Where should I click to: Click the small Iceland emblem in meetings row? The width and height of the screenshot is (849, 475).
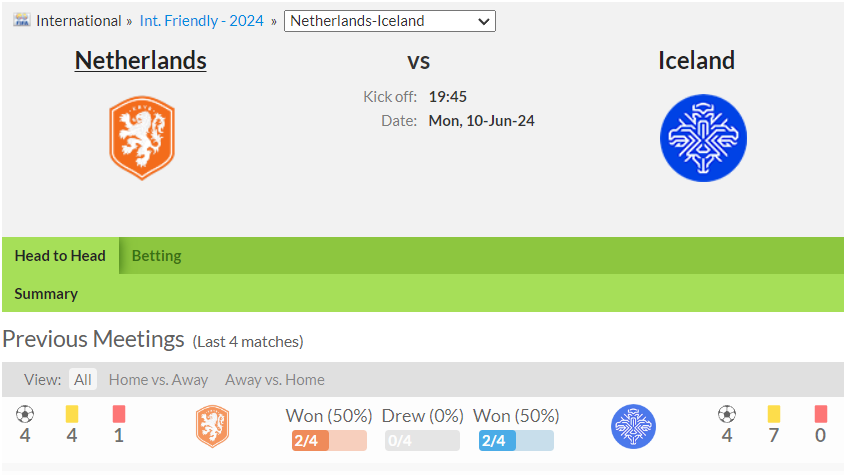(634, 426)
